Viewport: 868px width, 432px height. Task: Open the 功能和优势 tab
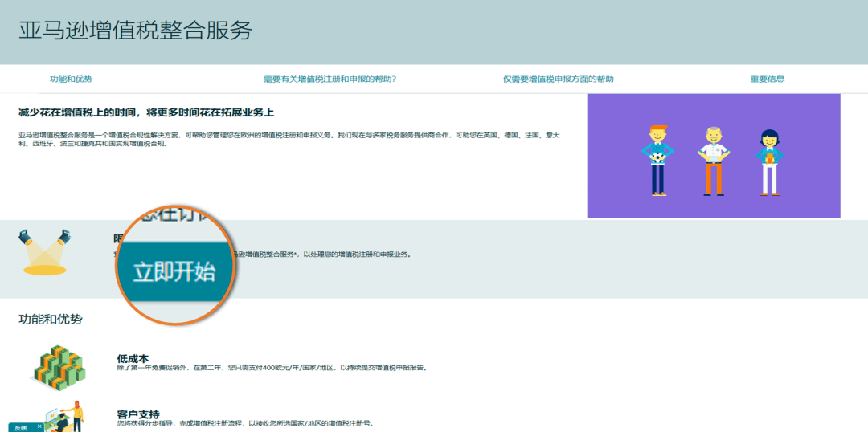pyautogui.click(x=71, y=79)
